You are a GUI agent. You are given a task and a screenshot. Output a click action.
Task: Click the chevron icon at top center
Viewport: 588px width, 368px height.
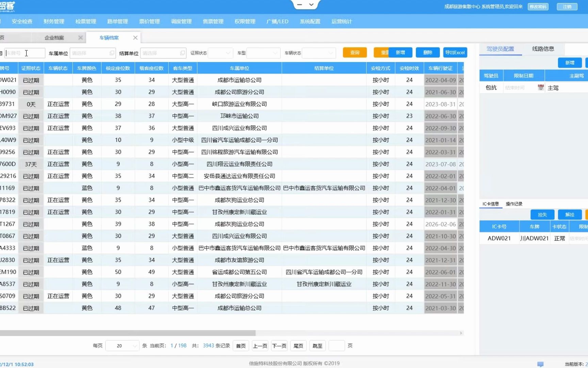[x=311, y=4]
